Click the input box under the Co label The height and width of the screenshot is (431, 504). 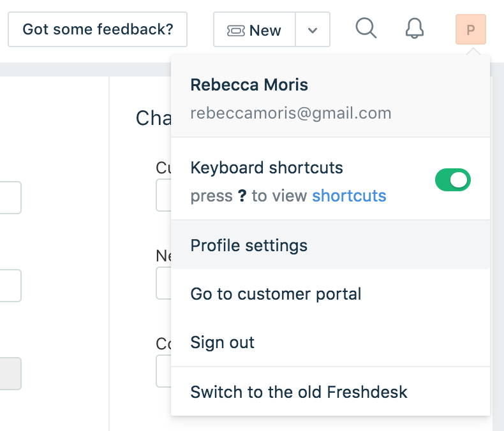[163, 371]
